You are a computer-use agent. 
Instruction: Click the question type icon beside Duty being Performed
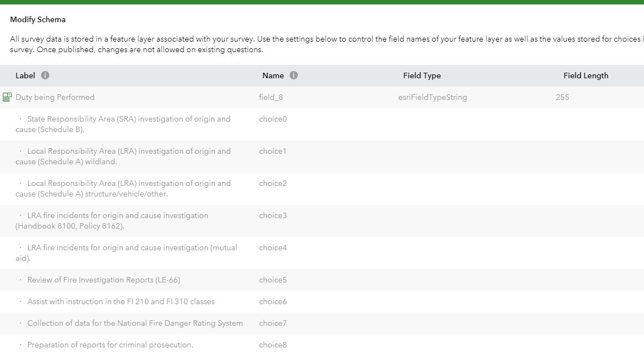[x=7, y=97]
